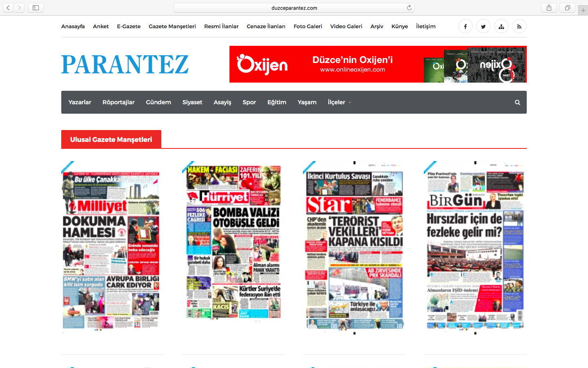Image resolution: width=588 pixels, height=368 pixels.
Task: Open the Hürriyet front page thumbnail
Action: coord(234,241)
